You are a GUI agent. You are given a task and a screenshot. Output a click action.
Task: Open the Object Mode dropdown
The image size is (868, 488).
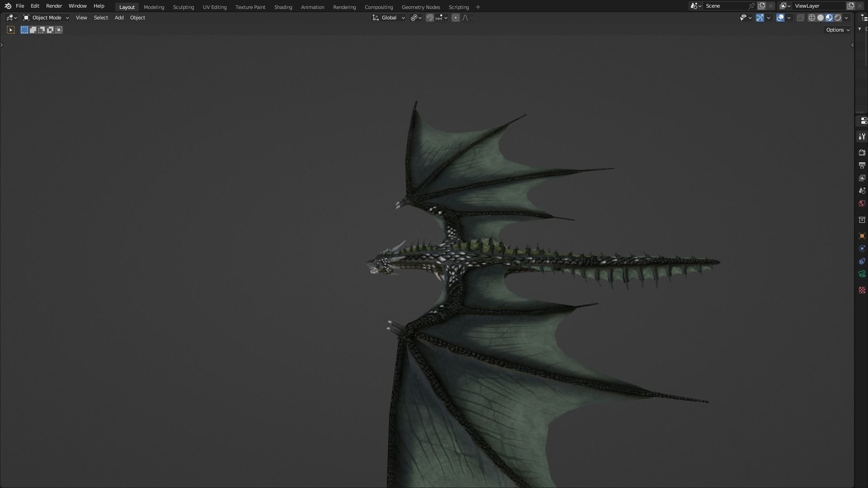click(46, 18)
